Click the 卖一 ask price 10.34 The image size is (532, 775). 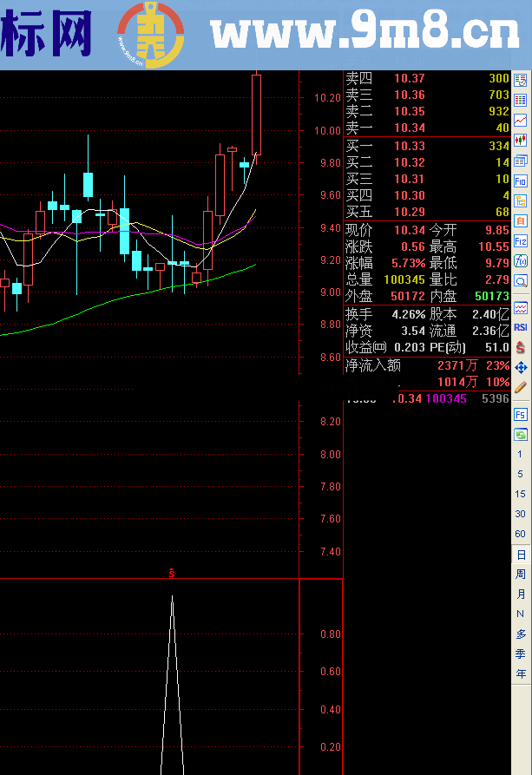(x=409, y=128)
